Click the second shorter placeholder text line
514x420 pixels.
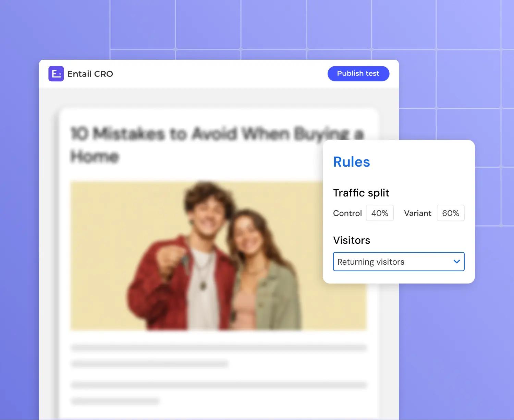coord(149,364)
